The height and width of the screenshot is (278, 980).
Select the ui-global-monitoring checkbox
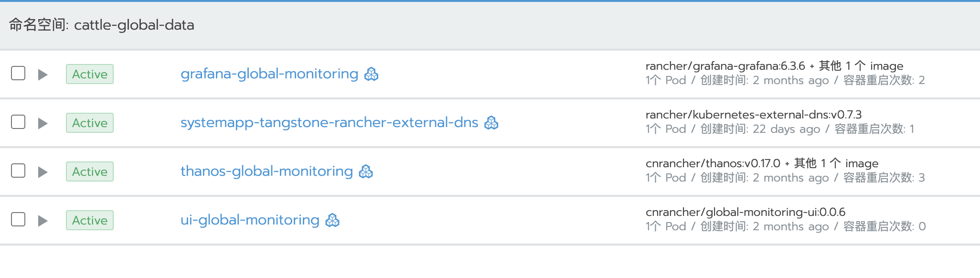(x=18, y=220)
